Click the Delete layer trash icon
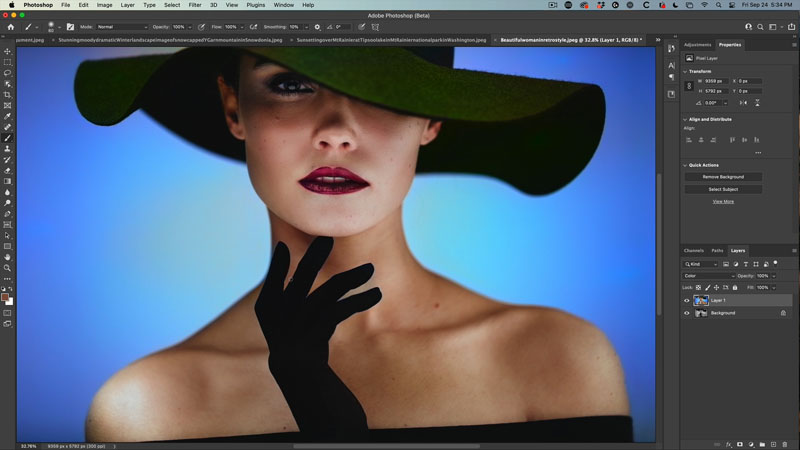 787,443
